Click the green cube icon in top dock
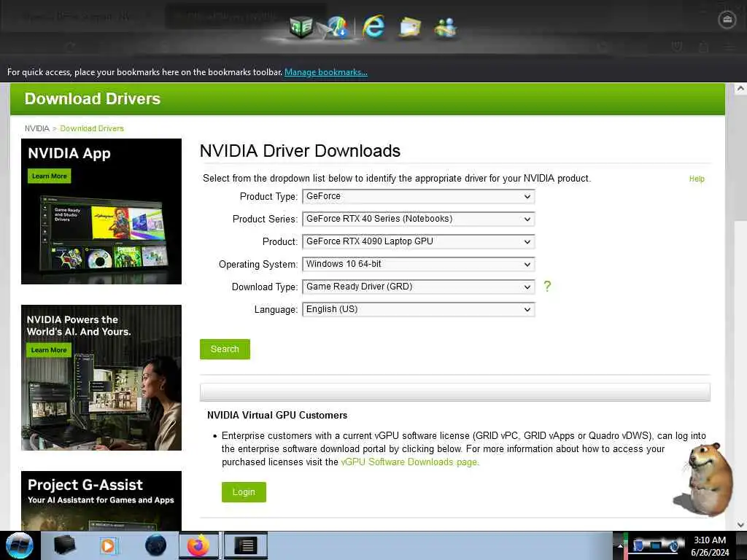This screenshot has width=747, height=560. pyautogui.click(x=301, y=27)
